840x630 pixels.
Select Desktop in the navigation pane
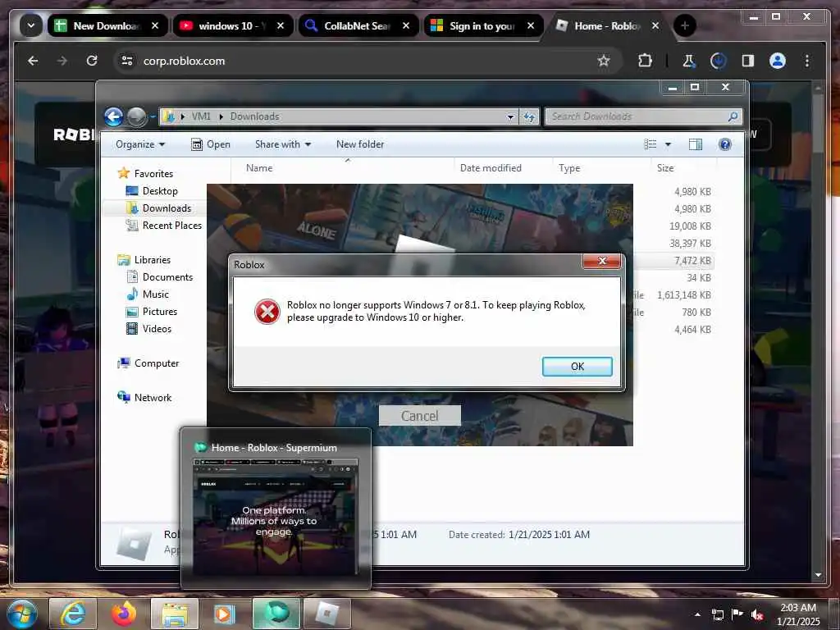pyautogui.click(x=152, y=190)
